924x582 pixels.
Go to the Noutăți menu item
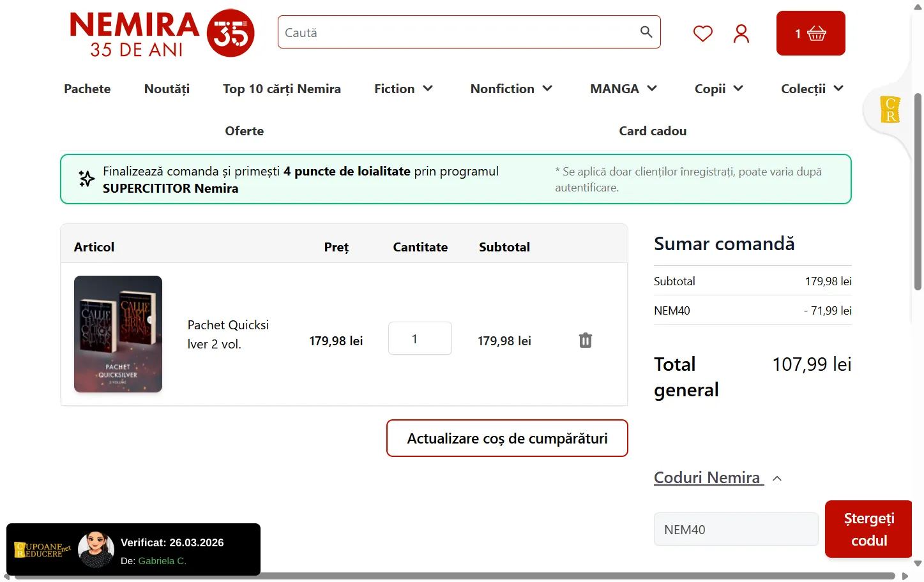coord(167,89)
